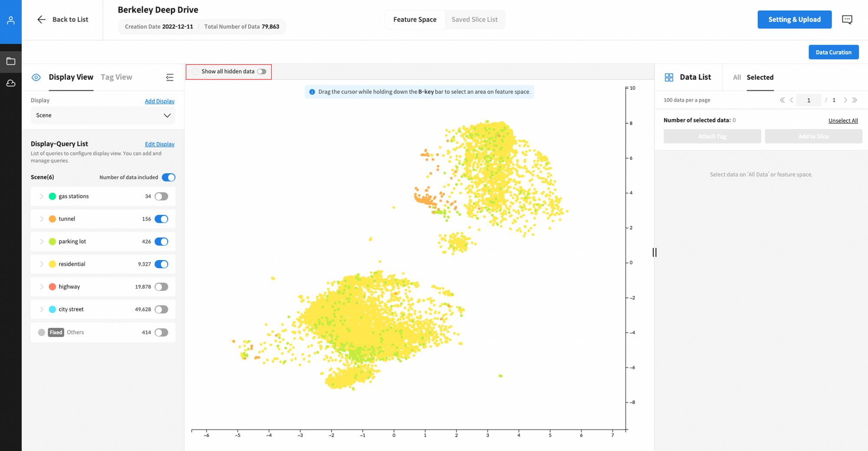Go to first page of data list
This screenshot has height=451, width=868.
(782, 100)
